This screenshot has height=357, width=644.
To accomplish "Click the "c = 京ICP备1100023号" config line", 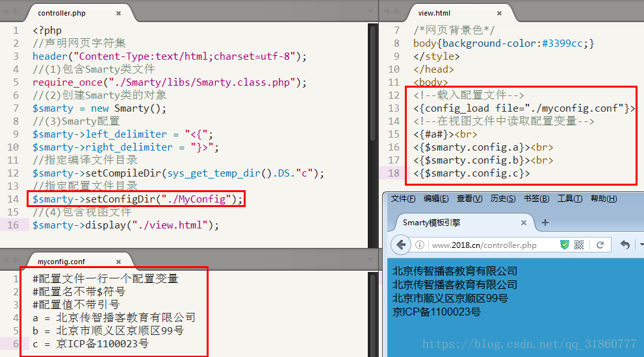I will pyautogui.click(x=90, y=343).
